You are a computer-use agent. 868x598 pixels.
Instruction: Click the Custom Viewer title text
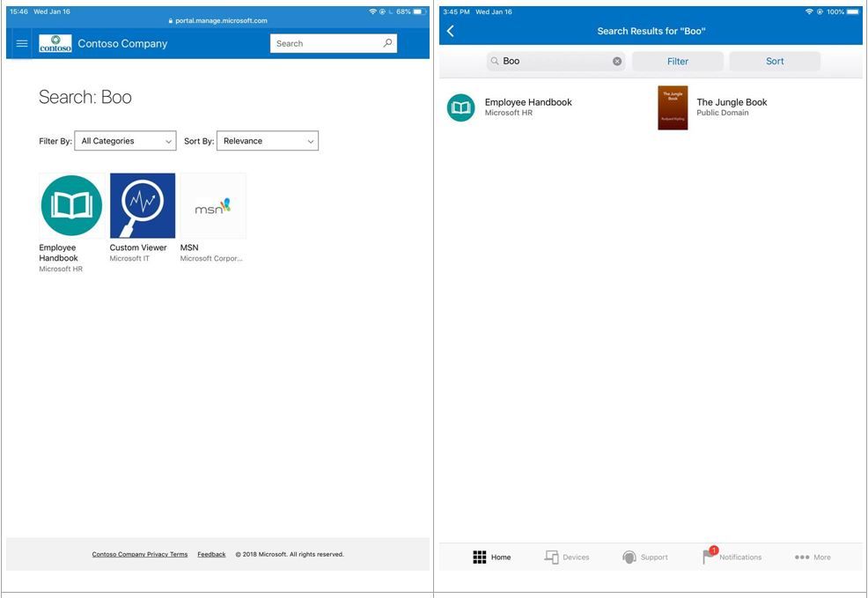tap(138, 247)
